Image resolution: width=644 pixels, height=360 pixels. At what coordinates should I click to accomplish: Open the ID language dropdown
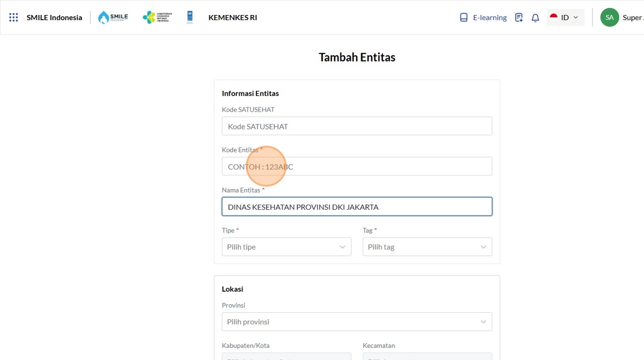point(566,17)
